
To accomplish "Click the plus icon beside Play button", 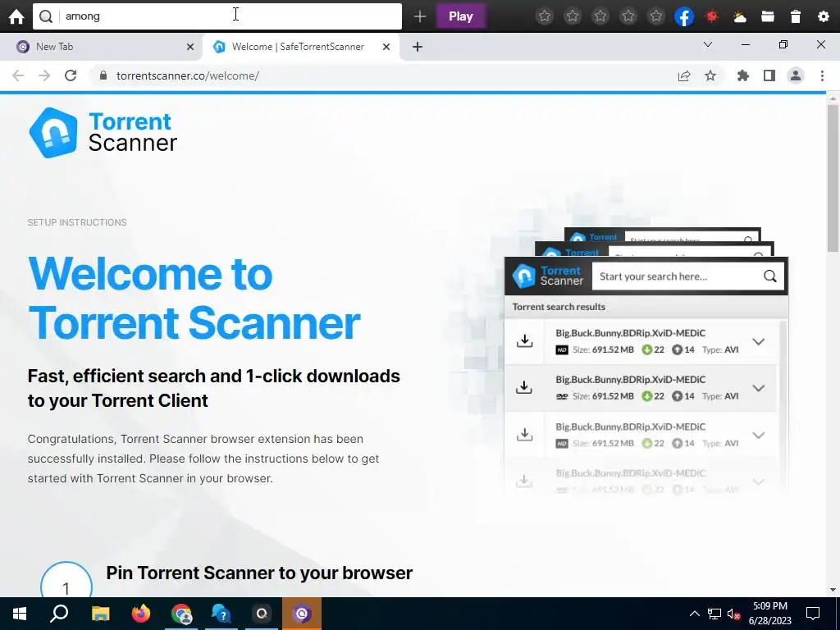I will 419,16.
